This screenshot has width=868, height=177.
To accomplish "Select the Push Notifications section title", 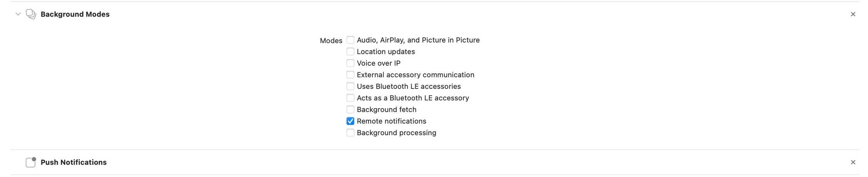I will (x=74, y=162).
